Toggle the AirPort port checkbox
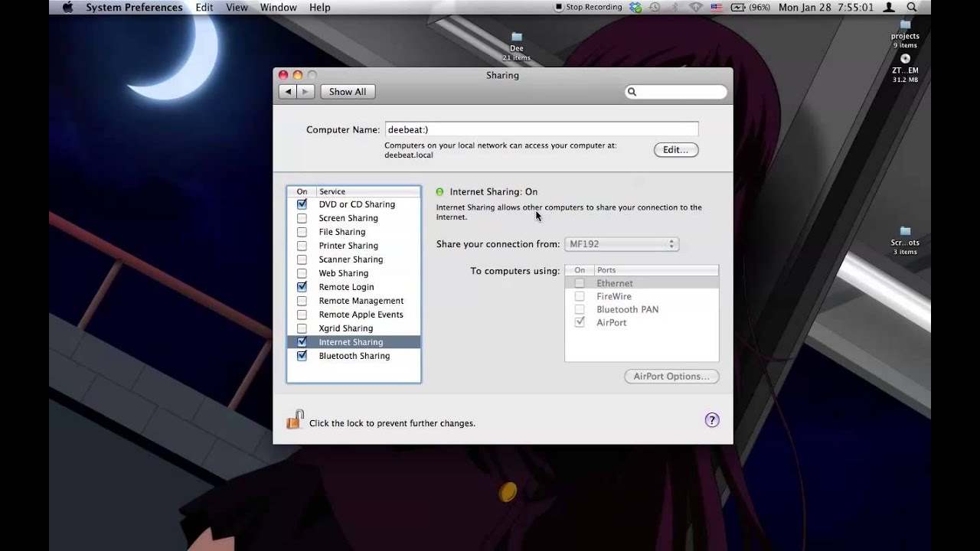 [x=580, y=322]
